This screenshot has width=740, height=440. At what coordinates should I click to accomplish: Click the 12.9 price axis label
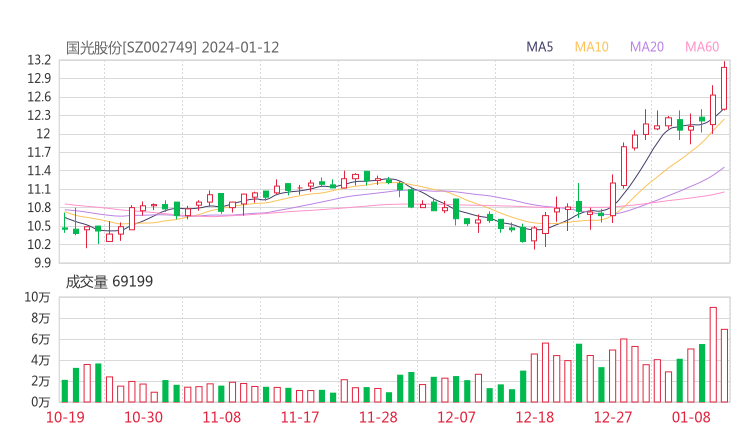tap(39, 78)
